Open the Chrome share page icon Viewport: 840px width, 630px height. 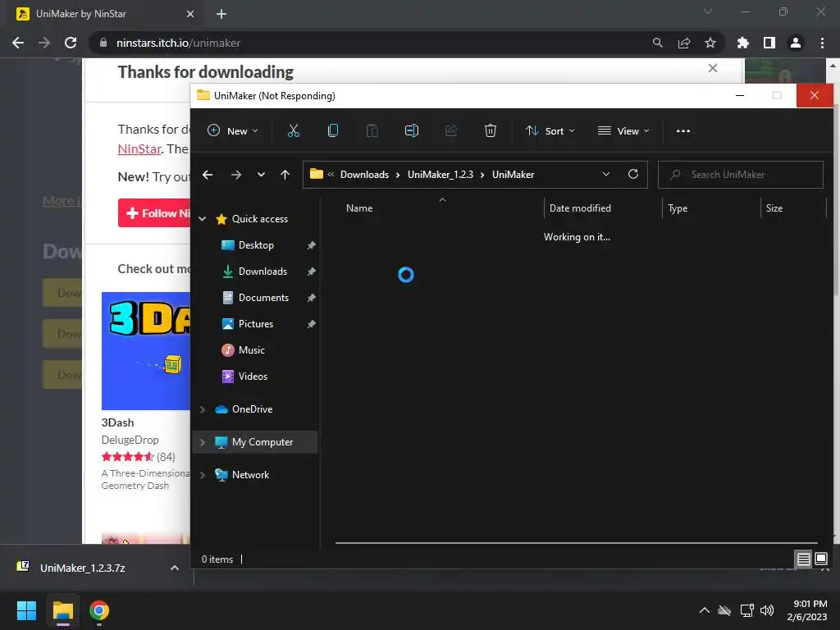coord(684,43)
